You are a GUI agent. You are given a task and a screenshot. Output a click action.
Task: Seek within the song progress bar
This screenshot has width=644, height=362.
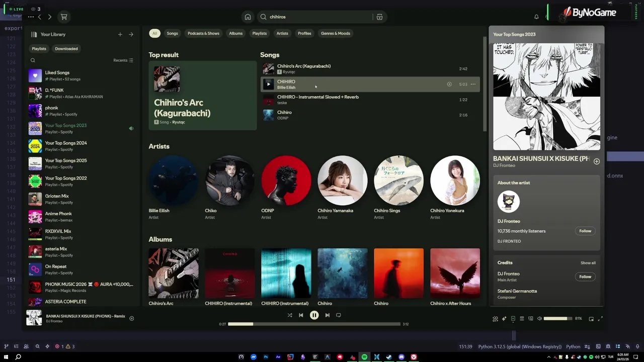pos(314,324)
